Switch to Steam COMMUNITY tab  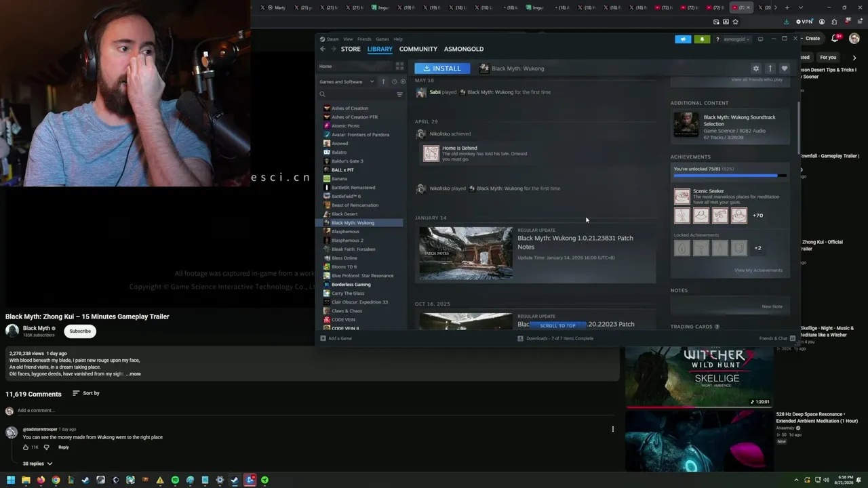point(418,49)
